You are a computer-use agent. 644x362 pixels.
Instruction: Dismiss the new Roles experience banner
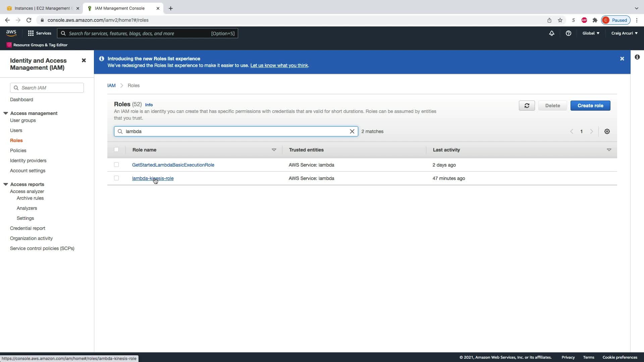pyautogui.click(x=622, y=59)
